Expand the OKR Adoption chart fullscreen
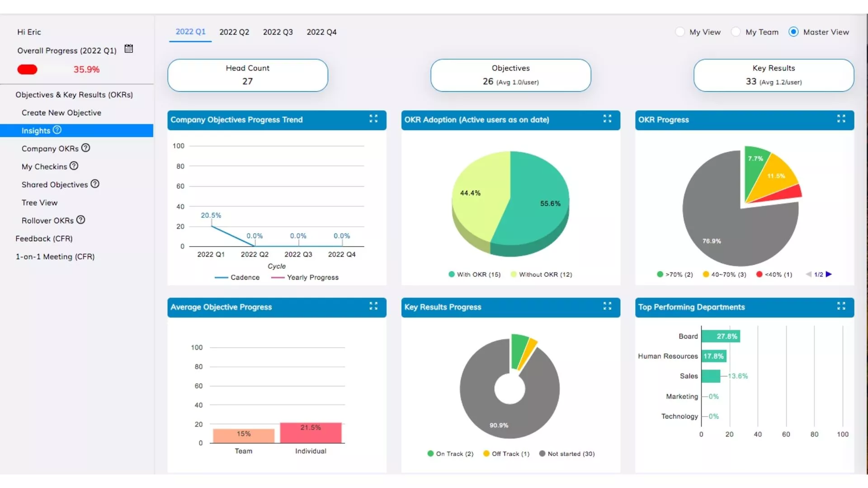The image size is (868, 488). (607, 119)
